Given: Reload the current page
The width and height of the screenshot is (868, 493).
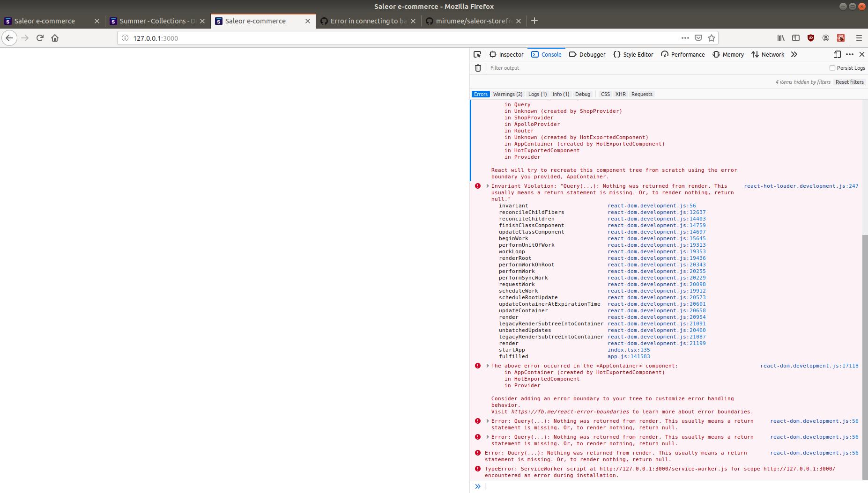Looking at the screenshot, I should tap(39, 38).
